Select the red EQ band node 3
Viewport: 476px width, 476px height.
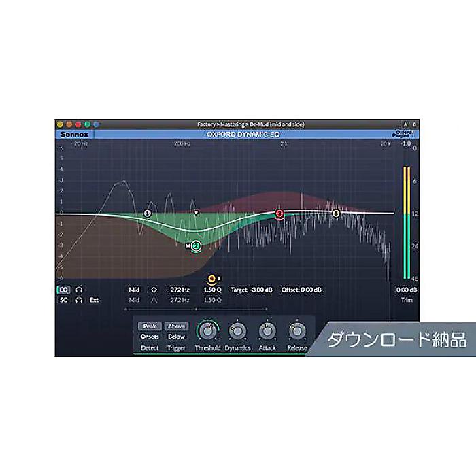click(x=279, y=214)
